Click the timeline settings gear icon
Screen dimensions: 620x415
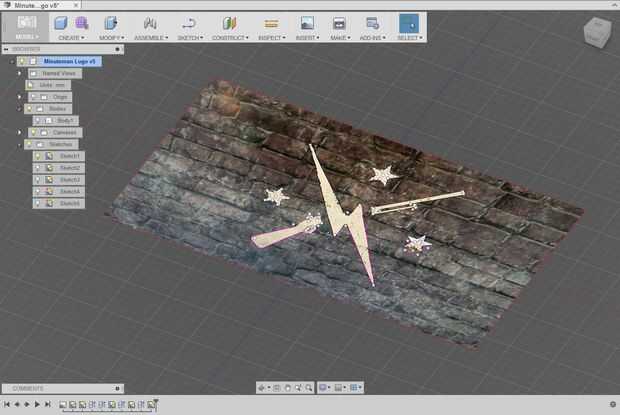tap(613, 404)
